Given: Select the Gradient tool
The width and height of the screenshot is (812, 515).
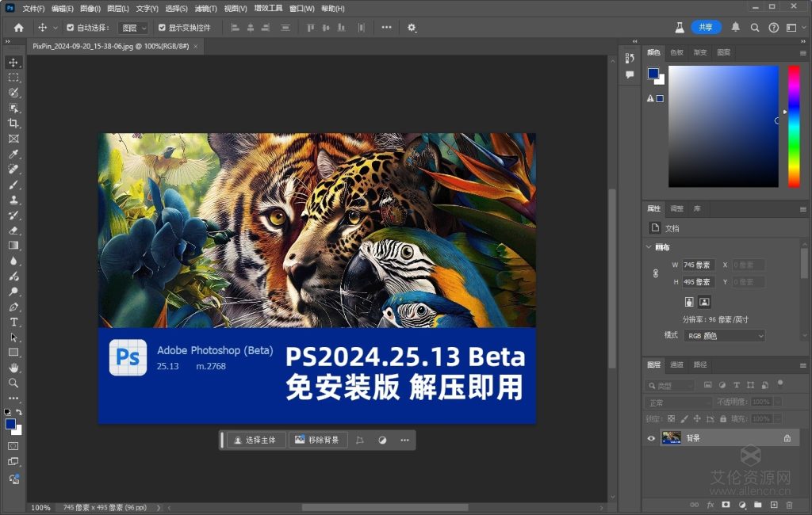Looking at the screenshot, I should click(x=13, y=246).
